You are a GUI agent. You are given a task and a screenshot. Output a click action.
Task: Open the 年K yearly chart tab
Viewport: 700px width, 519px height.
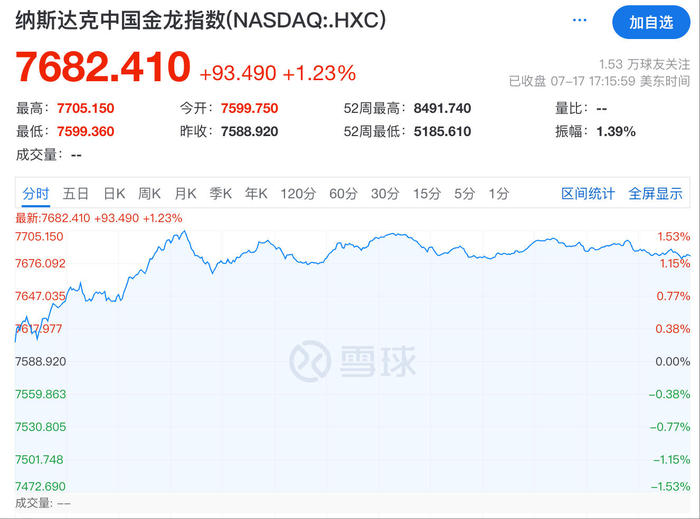(256, 194)
